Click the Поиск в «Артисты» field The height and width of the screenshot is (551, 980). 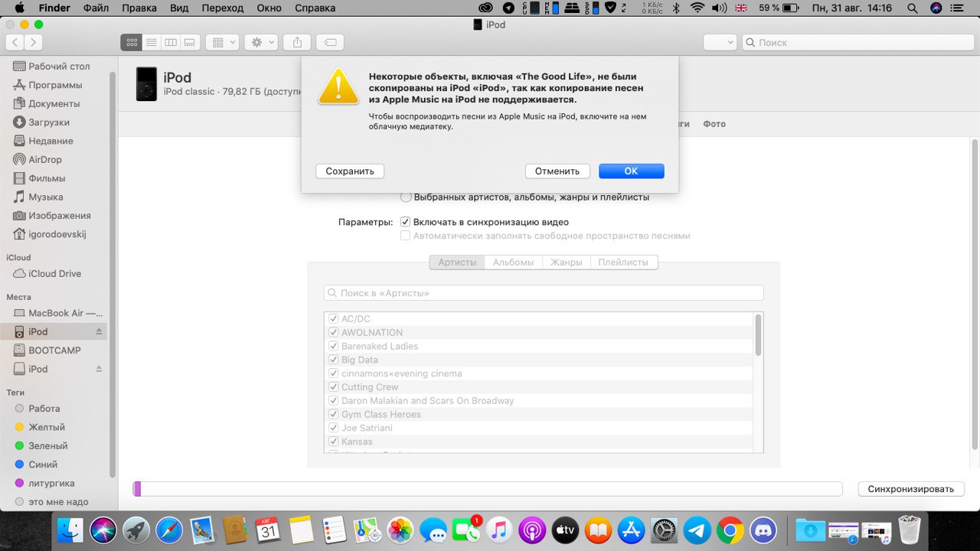544,293
